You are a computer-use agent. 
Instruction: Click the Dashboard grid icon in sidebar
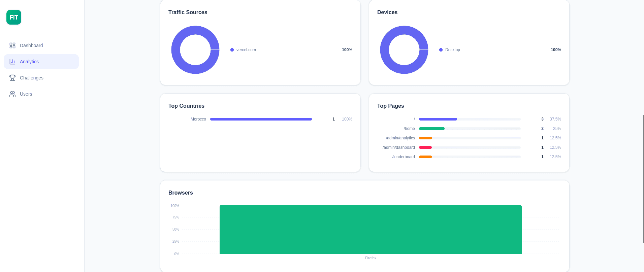point(12,45)
